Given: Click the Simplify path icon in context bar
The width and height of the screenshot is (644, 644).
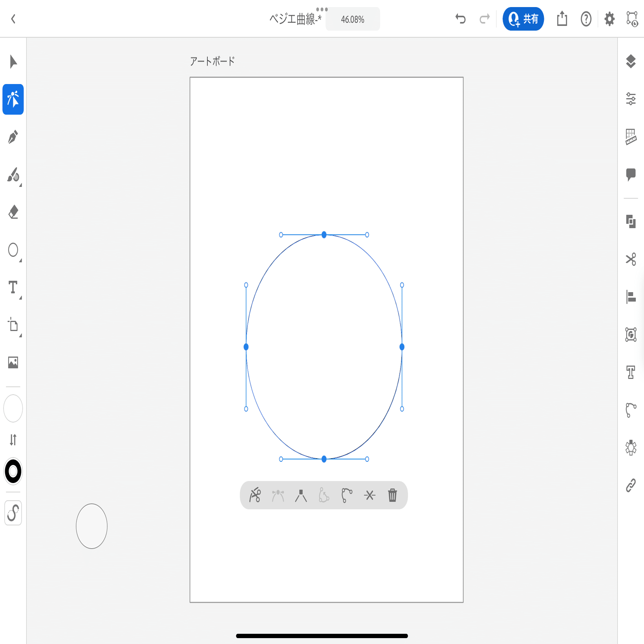Looking at the screenshot, I should [347, 495].
